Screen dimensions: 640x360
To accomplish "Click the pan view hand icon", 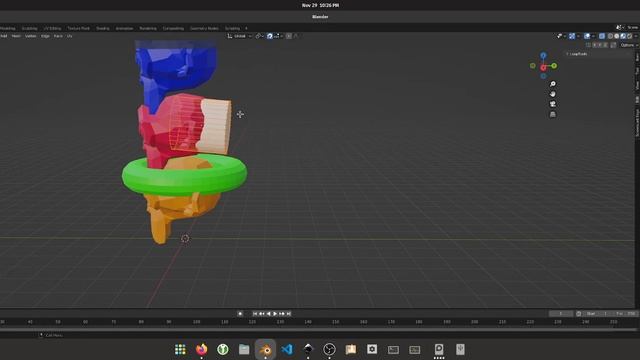I will (x=553, y=94).
